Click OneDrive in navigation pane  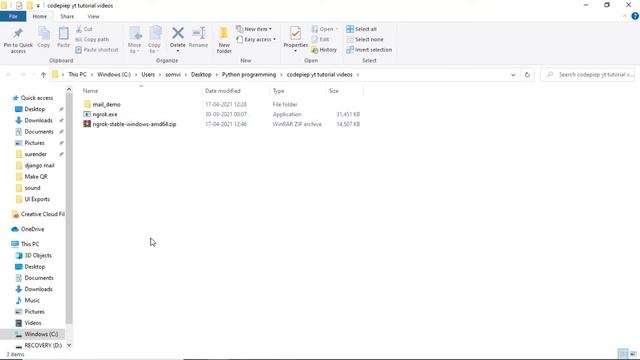32,229
